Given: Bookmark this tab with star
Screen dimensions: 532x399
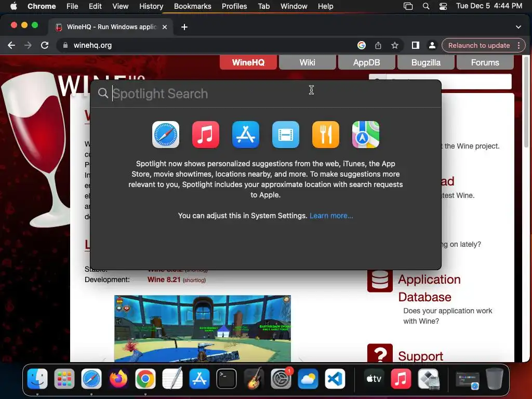Looking at the screenshot, I should click(x=395, y=45).
